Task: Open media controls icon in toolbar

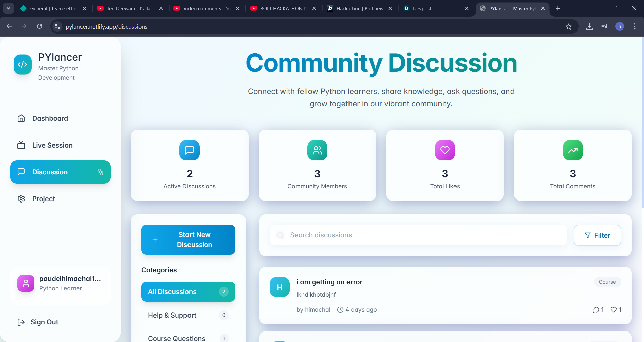Action: [x=604, y=26]
